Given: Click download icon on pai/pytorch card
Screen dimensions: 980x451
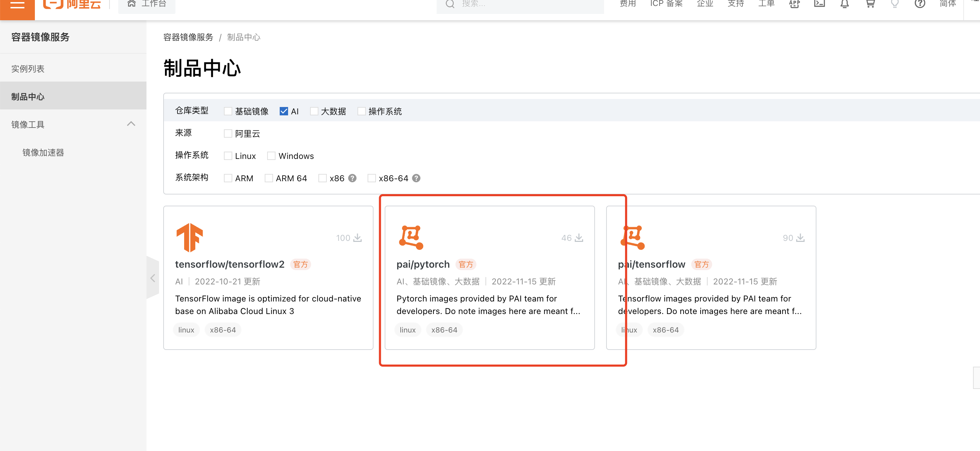Looking at the screenshot, I should point(579,238).
